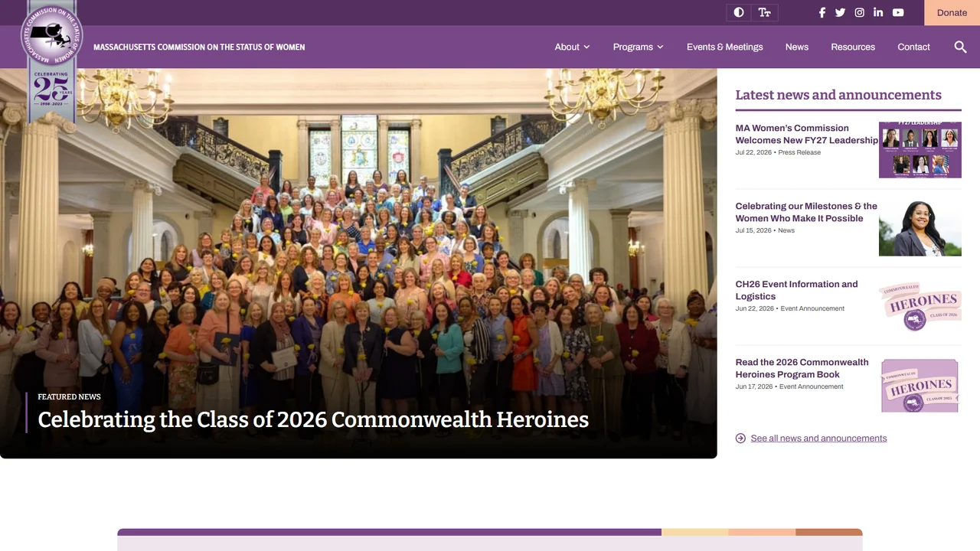Click the FEATURED NEWS label
Image resolution: width=980 pixels, height=551 pixels.
[69, 396]
